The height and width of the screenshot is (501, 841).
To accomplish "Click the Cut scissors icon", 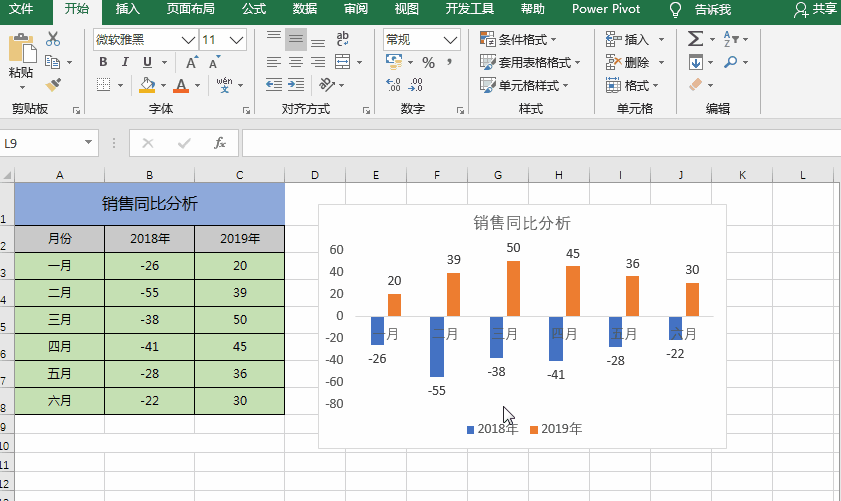I will click(x=53, y=39).
